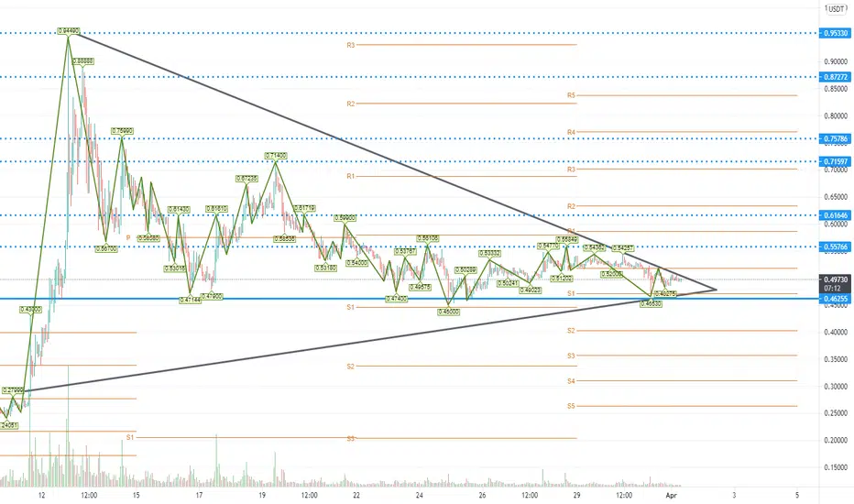Select the 0.94490 zigzag peak label
Screen dimensions: 854x504
69,30
